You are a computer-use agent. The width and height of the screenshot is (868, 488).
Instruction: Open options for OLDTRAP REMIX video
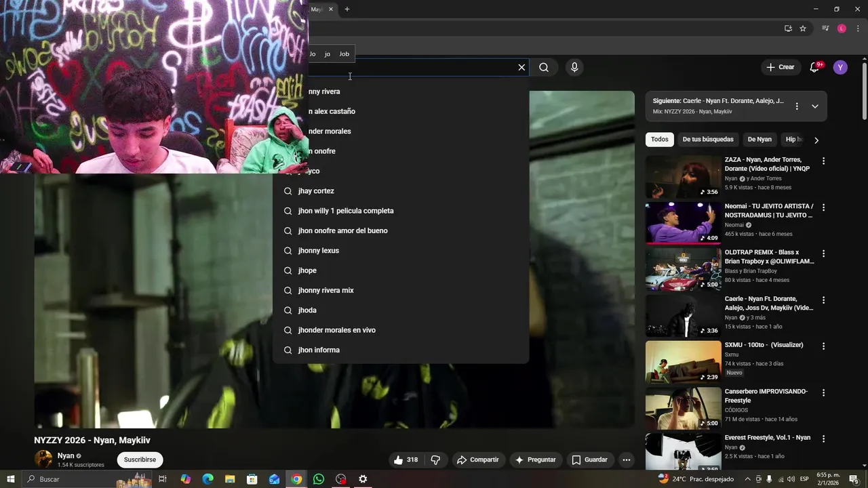tap(824, 253)
